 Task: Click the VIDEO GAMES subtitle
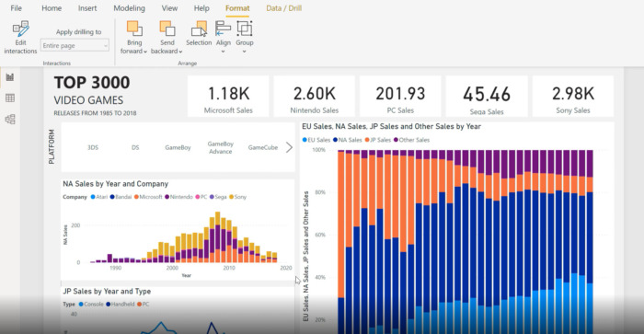pyautogui.click(x=88, y=100)
